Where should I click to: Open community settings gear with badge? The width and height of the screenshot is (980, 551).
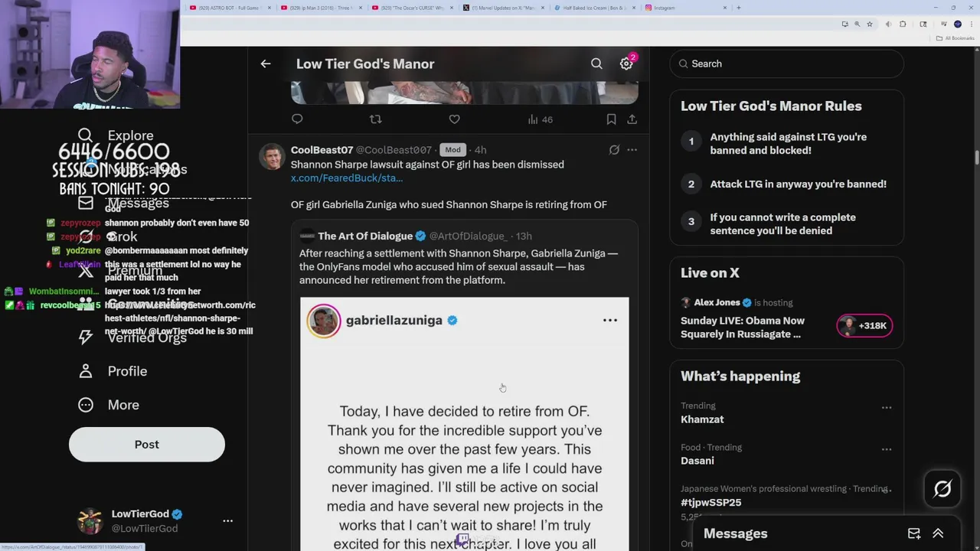(627, 64)
